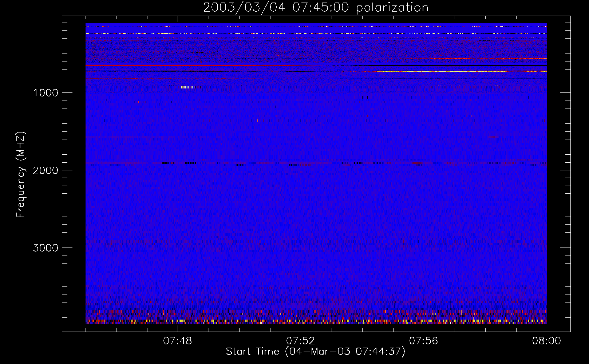Click the 08:00 time tick label
This screenshot has height=364, width=589.
point(547,341)
